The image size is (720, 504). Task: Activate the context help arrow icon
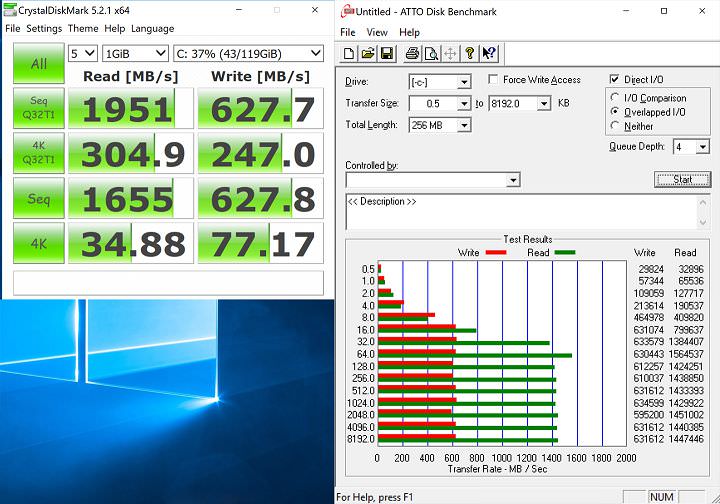[489, 54]
